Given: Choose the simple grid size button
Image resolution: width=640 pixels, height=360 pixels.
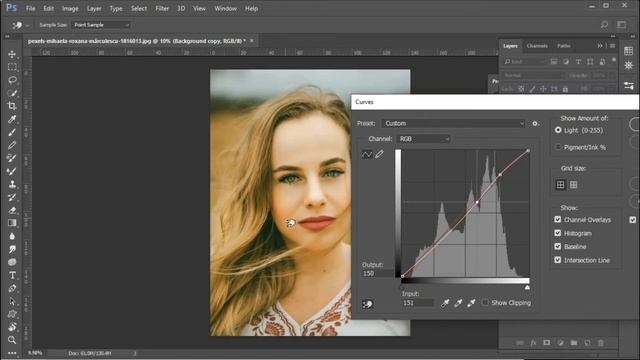Looking at the screenshot, I should coord(560,185).
